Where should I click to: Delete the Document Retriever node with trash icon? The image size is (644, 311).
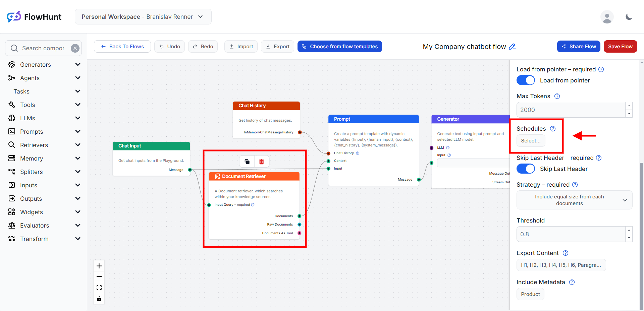pyautogui.click(x=262, y=162)
